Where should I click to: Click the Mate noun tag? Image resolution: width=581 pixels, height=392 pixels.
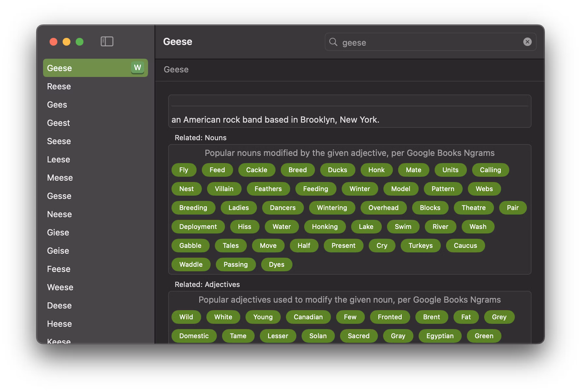click(414, 170)
